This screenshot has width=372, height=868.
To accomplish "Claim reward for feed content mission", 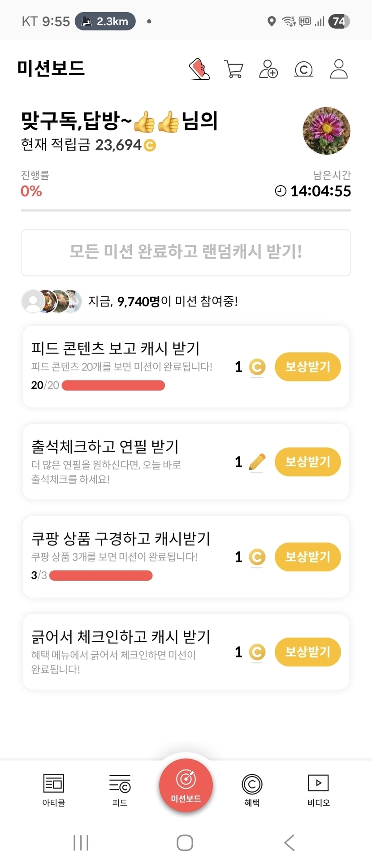I will (307, 367).
